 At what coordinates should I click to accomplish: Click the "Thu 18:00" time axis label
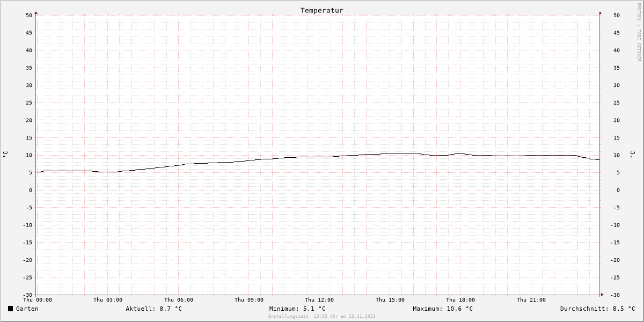tap(460, 300)
